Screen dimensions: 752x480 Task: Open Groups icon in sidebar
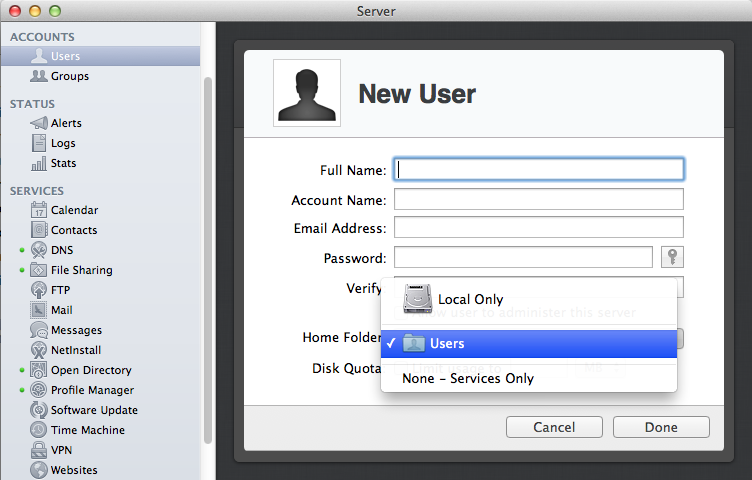pos(39,76)
